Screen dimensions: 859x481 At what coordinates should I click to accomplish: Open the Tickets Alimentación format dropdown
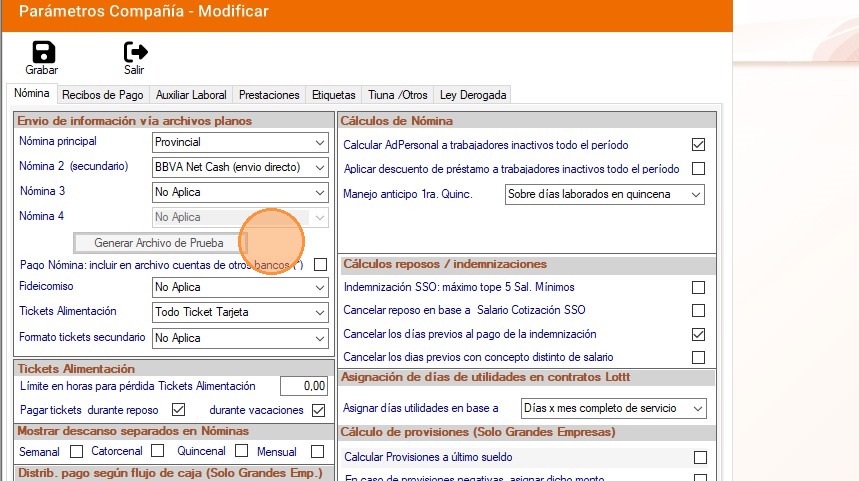(240, 312)
